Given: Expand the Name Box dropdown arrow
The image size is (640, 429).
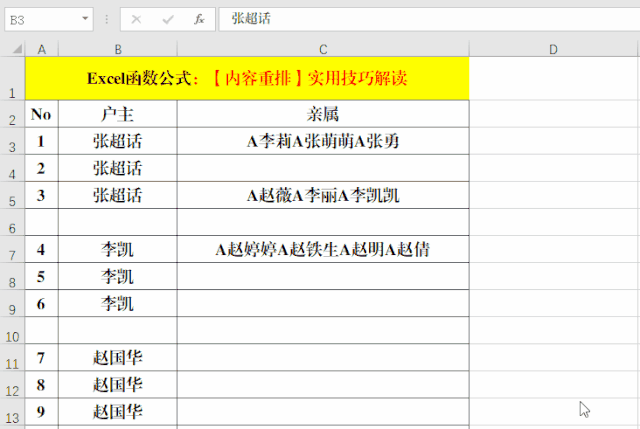Looking at the screenshot, I should click(85, 19).
